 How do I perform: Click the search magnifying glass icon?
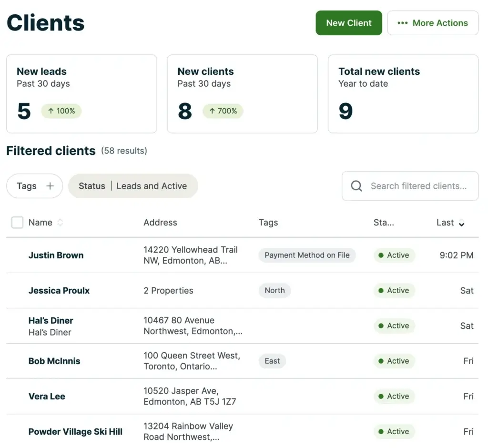pyautogui.click(x=356, y=186)
